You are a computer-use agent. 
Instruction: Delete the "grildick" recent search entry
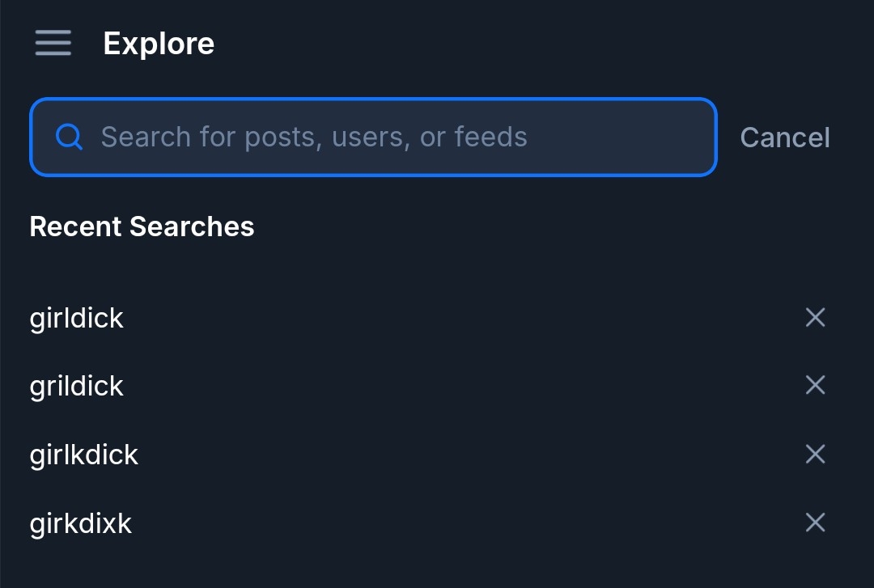[815, 386]
